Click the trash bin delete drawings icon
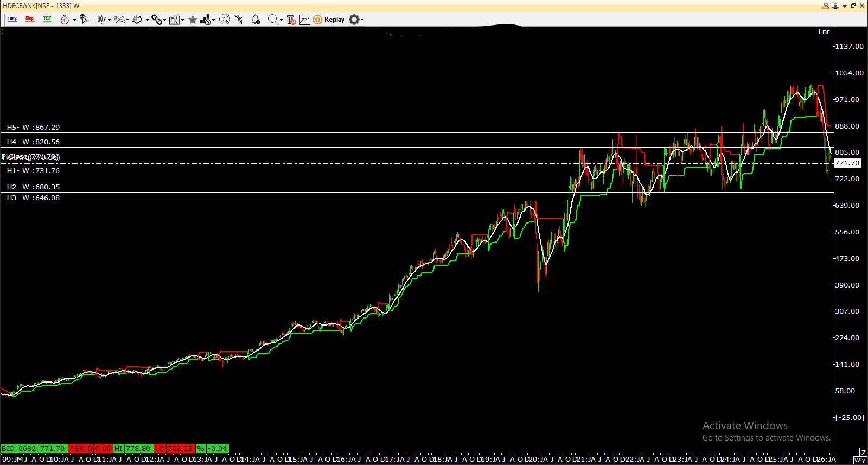The width and height of the screenshot is (868, 465). coord(291,20)
